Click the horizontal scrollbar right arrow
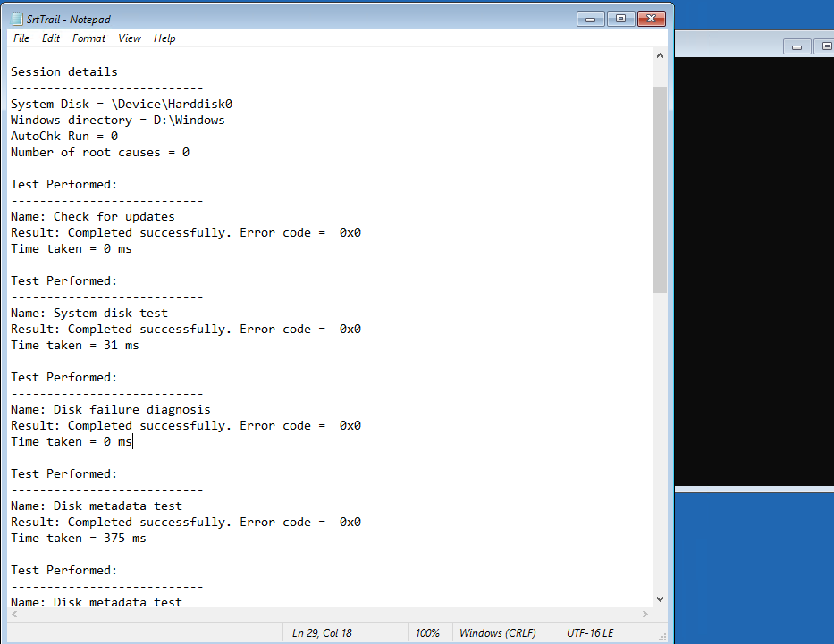 point(645,614)
